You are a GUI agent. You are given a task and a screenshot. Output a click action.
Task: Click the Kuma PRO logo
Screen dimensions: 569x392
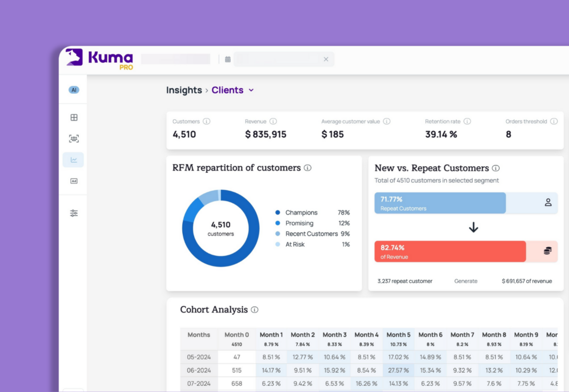[99, 59]
